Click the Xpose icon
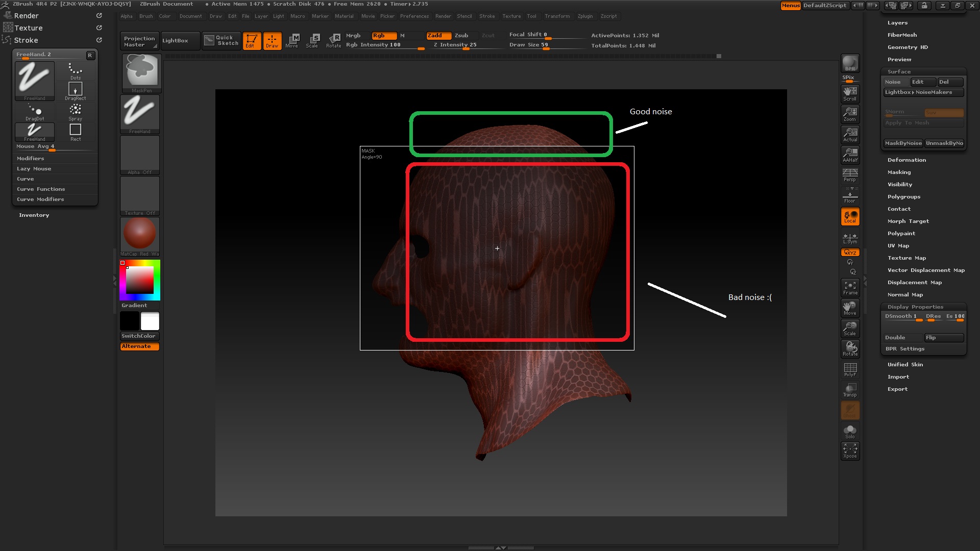Screen dimensions: 980x551 point(850,451)
